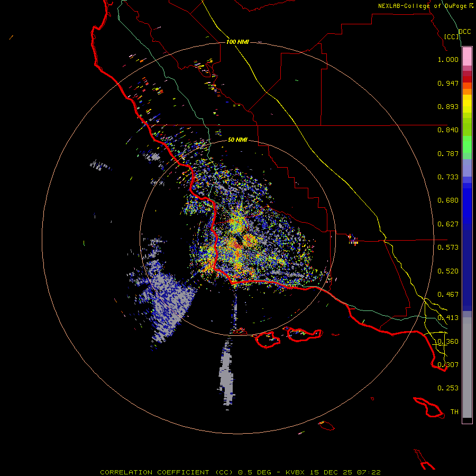Click the 0.893 scale value label
Screen dimensions: 476x476
click(448, 106)
